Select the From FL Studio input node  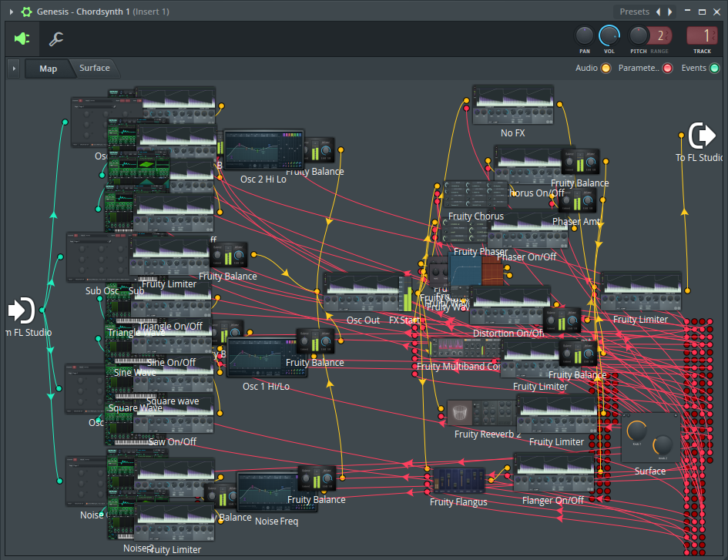22,311
